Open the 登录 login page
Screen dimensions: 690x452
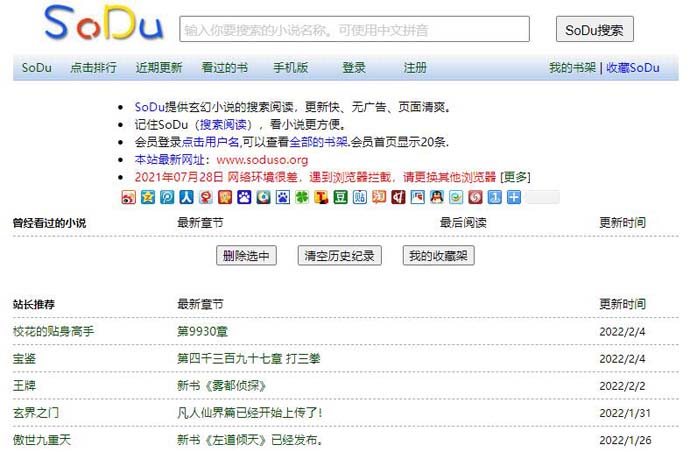coord(354,68)
